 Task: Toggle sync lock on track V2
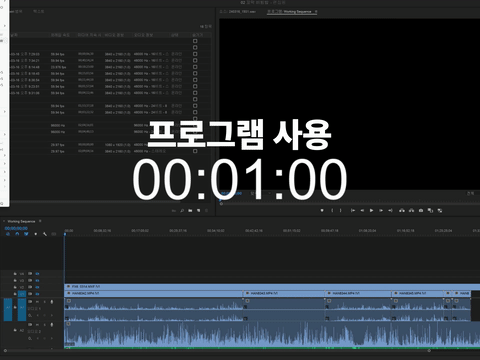tap(30, 287)
